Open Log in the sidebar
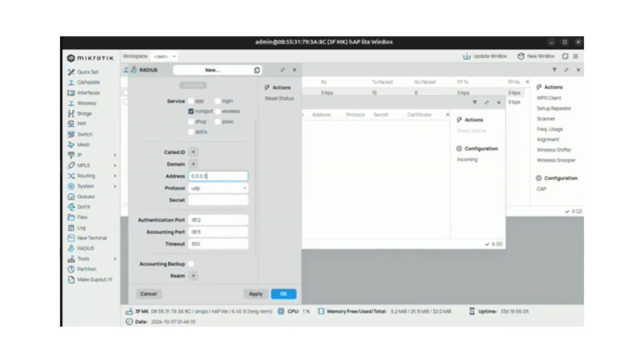This screenshot has height=363, width=644. pyautogui.click(x=77, y=228)
